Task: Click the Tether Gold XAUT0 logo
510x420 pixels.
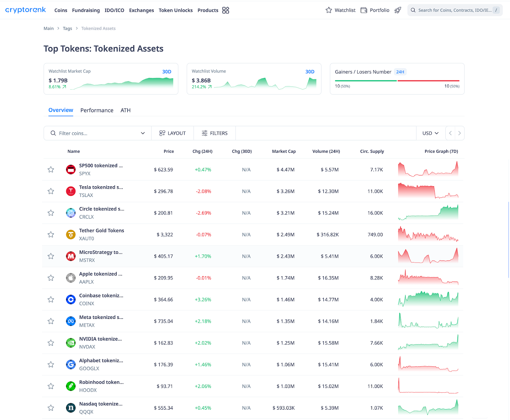Action: (x=71, y=234)
